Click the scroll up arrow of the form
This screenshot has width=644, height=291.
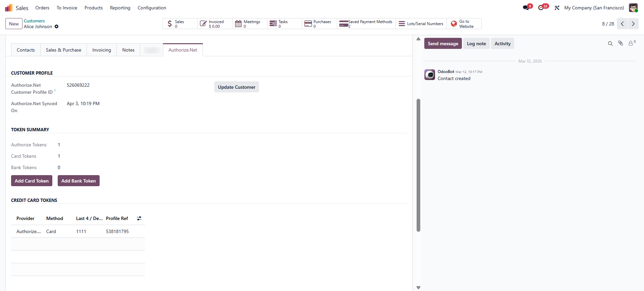pos(418,39)
